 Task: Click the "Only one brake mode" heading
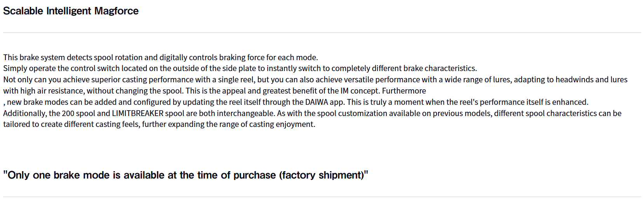pyautogui.click(x=185, y=175)
